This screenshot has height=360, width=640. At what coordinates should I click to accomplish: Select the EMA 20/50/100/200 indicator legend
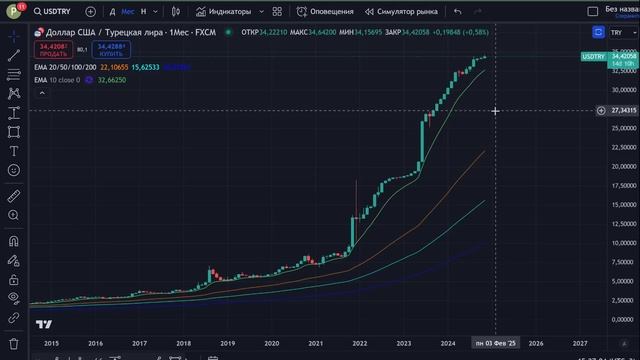point(65,67)
